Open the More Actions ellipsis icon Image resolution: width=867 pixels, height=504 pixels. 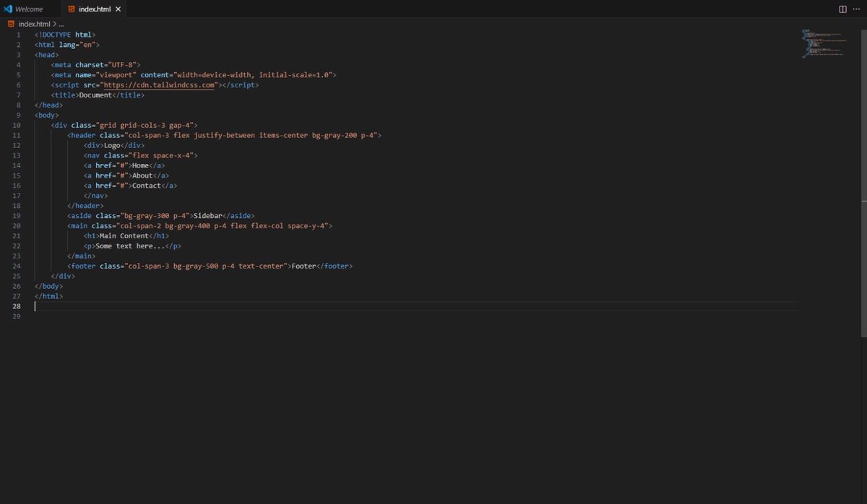tap(857, 9)
